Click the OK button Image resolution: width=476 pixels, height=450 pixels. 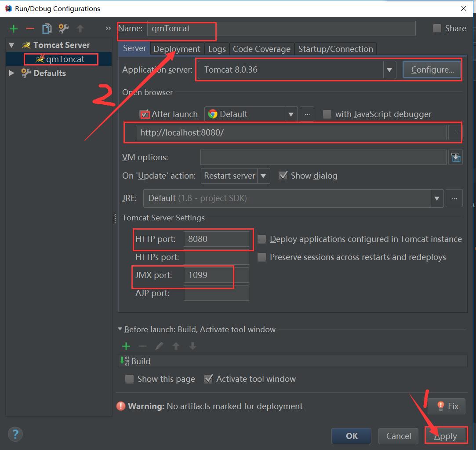(351, 436)
